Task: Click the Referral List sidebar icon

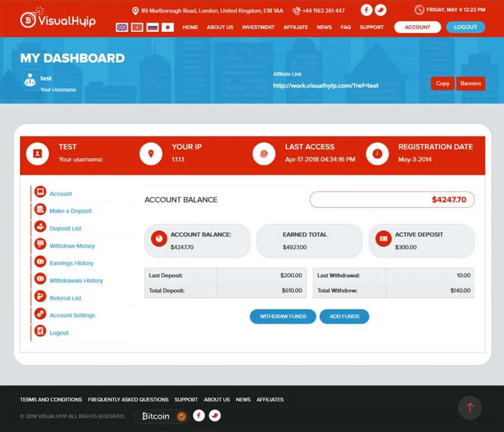Action: coord(40,297)
